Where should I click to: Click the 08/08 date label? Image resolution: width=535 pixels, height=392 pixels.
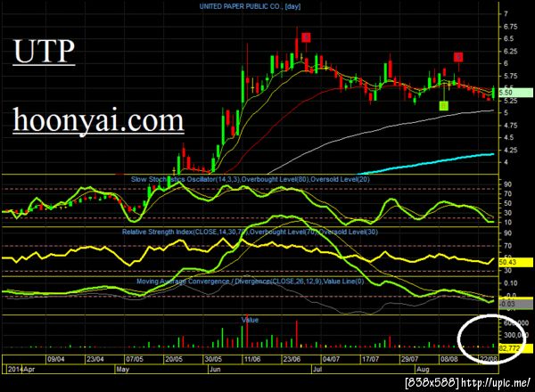(449, 359)
